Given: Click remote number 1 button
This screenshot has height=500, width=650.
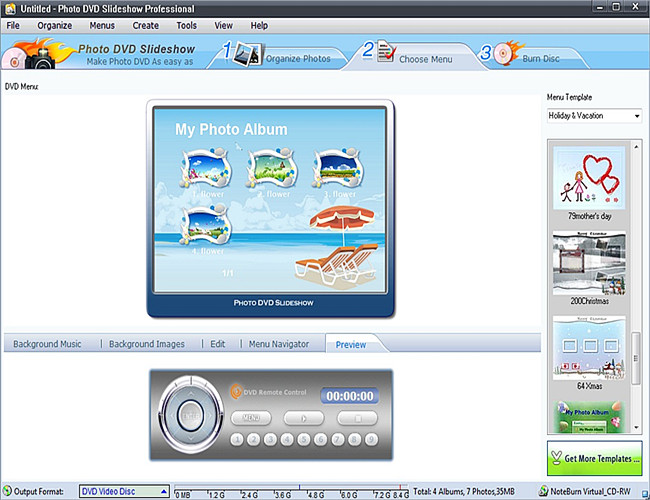Looking at the screenshot, I should 237,439.
